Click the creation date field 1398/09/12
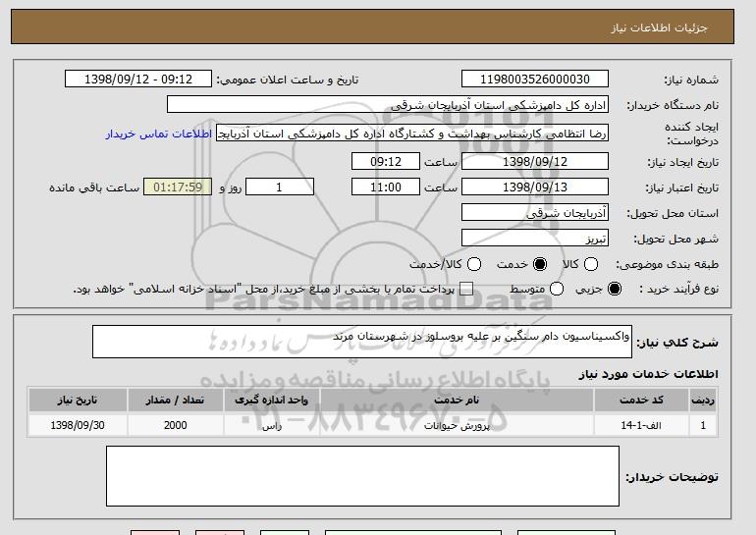The height and width of the screenshot is (535, 756). point(535,161)
